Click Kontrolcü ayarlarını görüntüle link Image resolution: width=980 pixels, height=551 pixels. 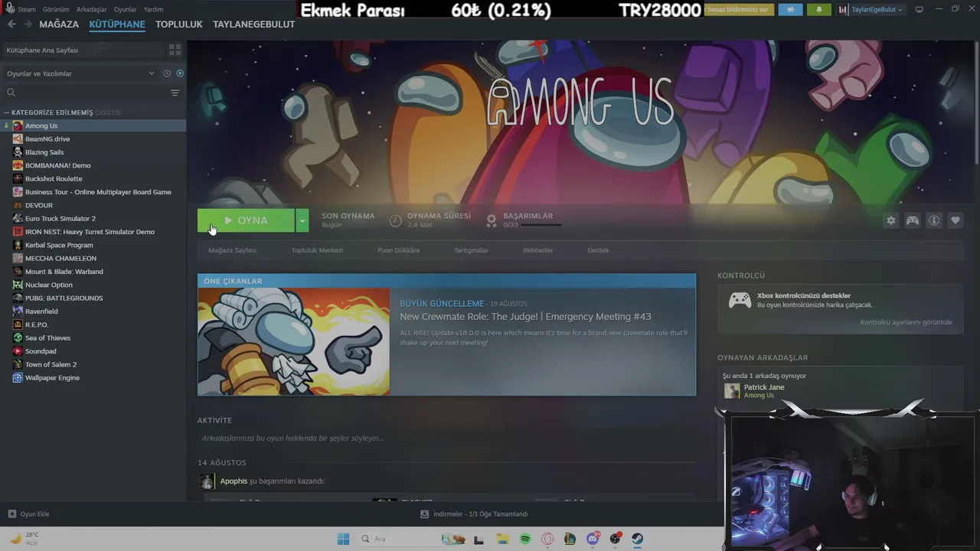point(906,322)
